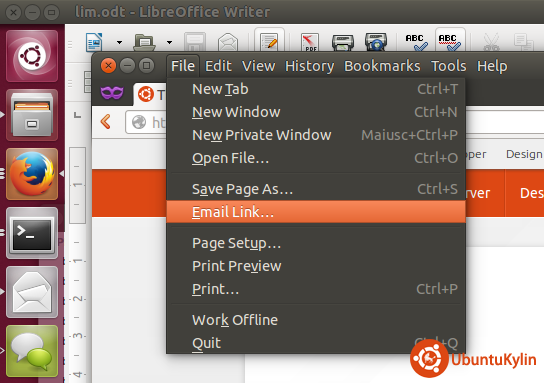Choose Print Preview in File menu
The image size is (544, 383).
click(x=316, y=266)
